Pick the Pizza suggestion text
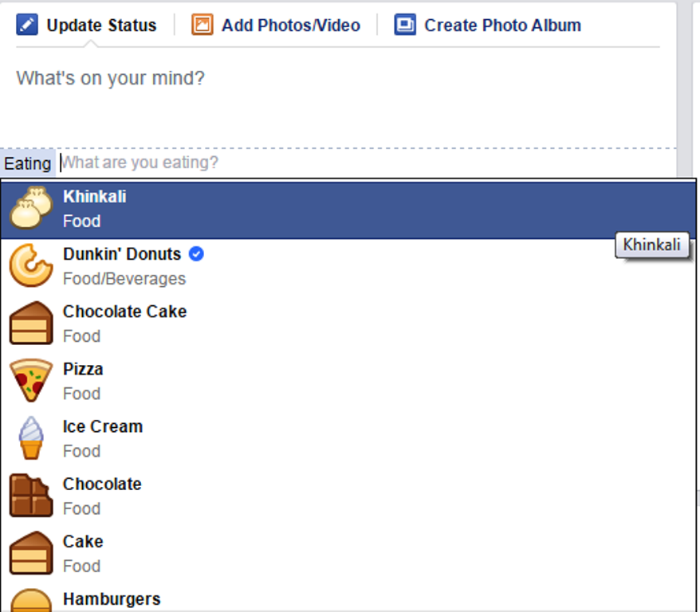 coord(83,369)
